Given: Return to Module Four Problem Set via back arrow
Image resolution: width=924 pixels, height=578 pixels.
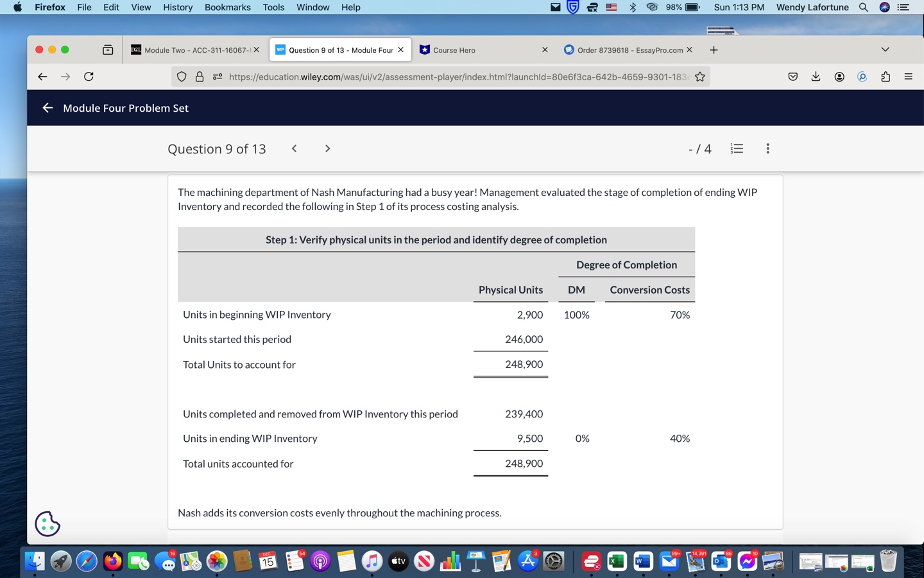Looking at the screenshot, I should click(x=47, y=108).
